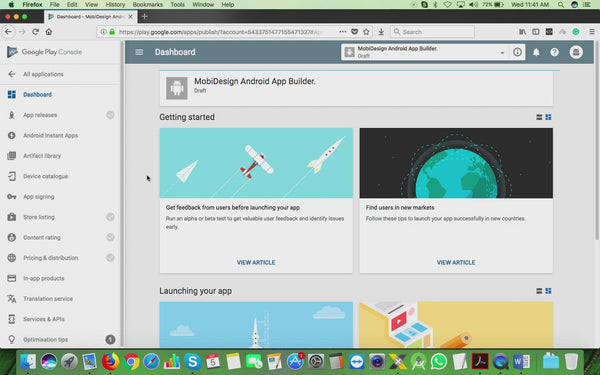
Task: Switch Getting started to grid view
Action: [x=548, y=117]
